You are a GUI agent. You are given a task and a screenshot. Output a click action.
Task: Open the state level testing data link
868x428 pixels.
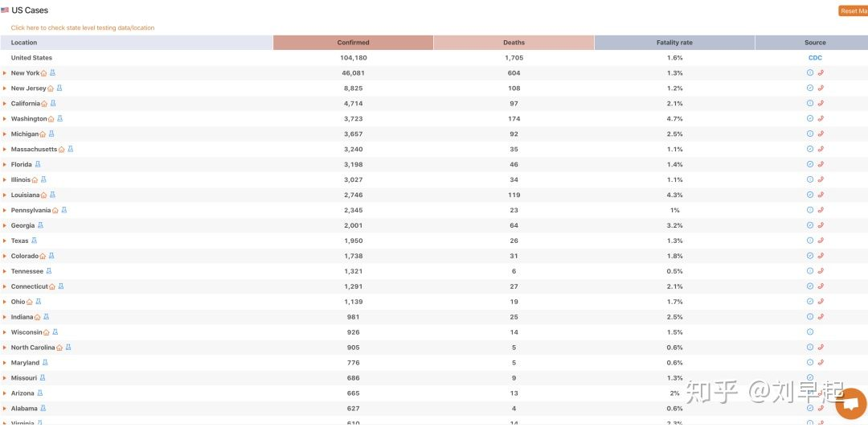coord(82,28)
